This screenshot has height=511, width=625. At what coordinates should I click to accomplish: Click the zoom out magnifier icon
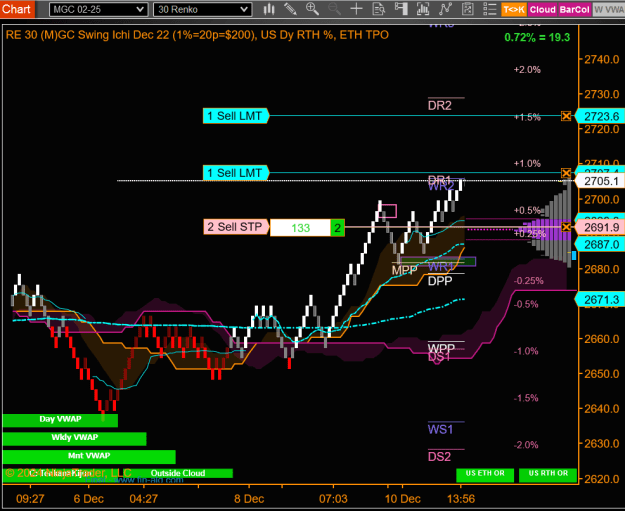coord(334,9)
